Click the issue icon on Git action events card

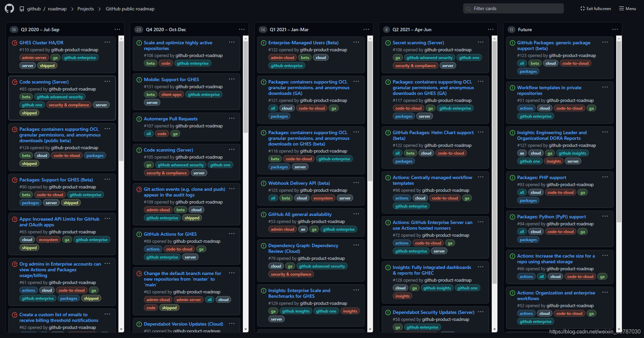coord(139,189)
